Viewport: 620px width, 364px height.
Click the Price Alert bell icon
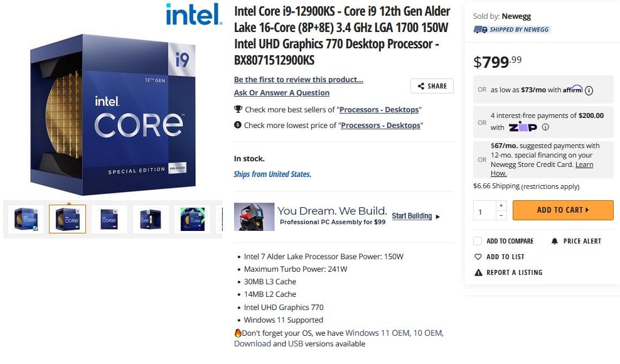[554, 241]
